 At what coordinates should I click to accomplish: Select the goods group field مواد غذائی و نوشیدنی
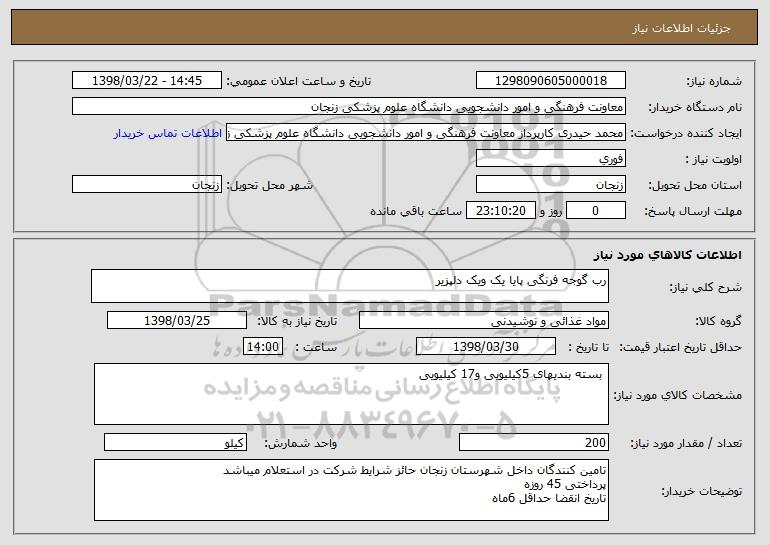click(x=484, y=321)
